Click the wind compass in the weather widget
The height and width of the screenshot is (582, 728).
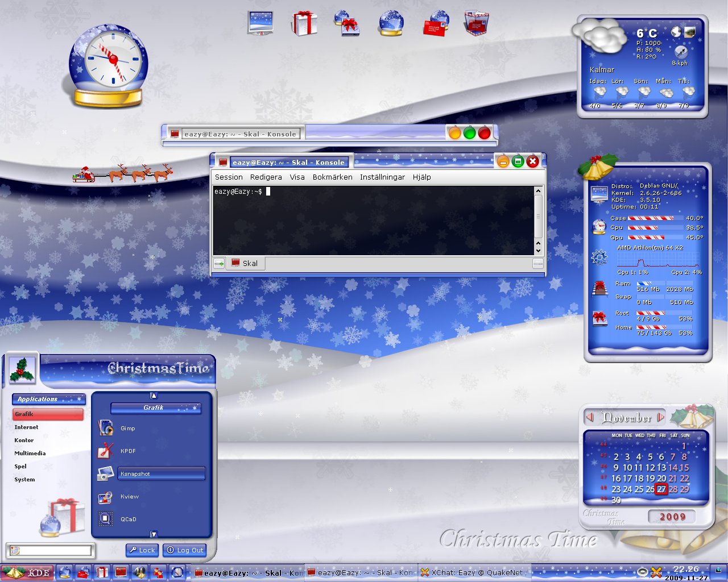click(681, 52)
